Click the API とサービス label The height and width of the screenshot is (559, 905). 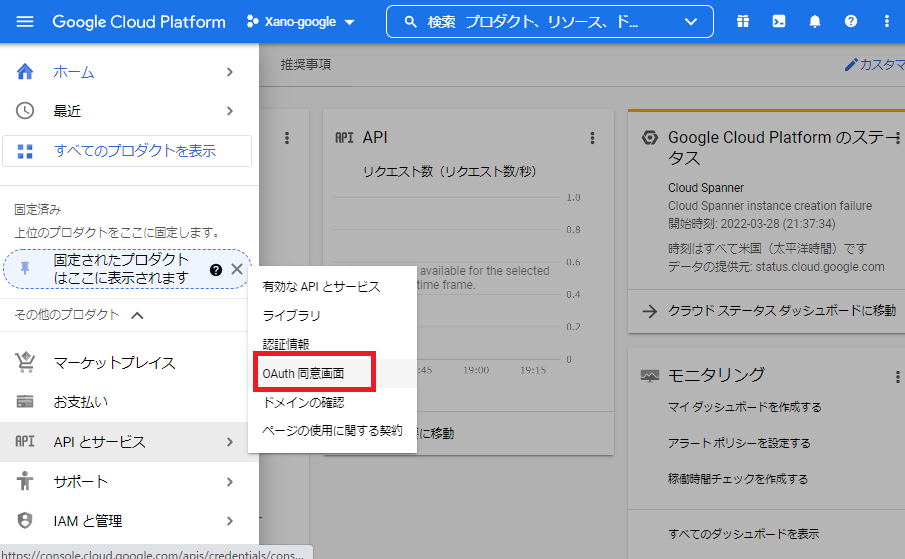[99, 442]
